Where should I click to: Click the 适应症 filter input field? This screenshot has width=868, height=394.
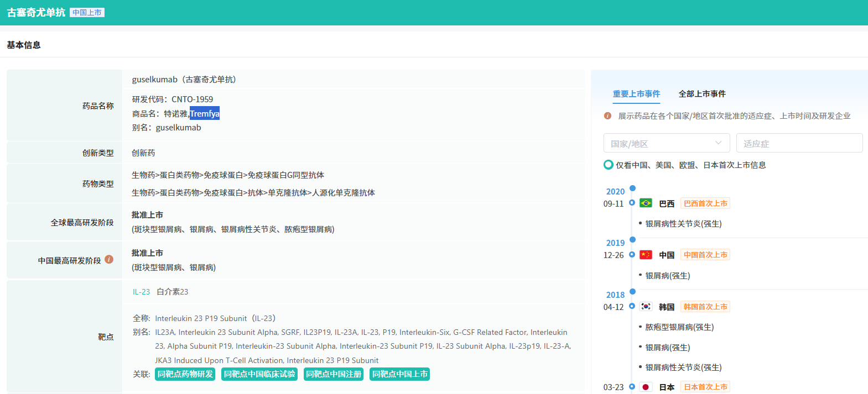click(799, 143)
